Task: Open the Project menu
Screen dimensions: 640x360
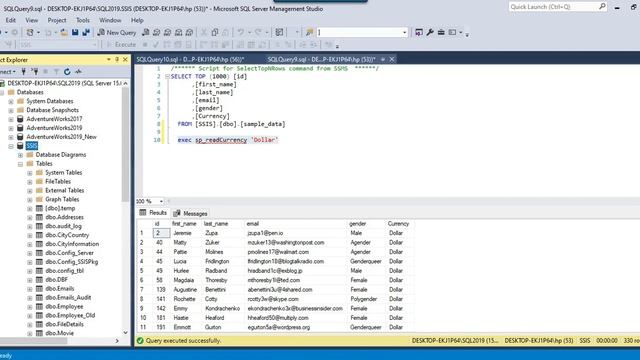Action: tap(57, 20)
